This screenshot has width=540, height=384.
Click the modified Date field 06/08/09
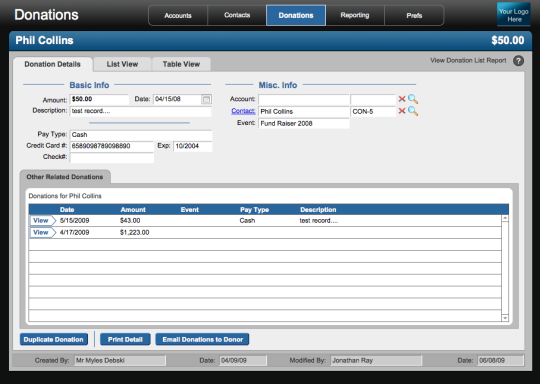pos(500,361)
